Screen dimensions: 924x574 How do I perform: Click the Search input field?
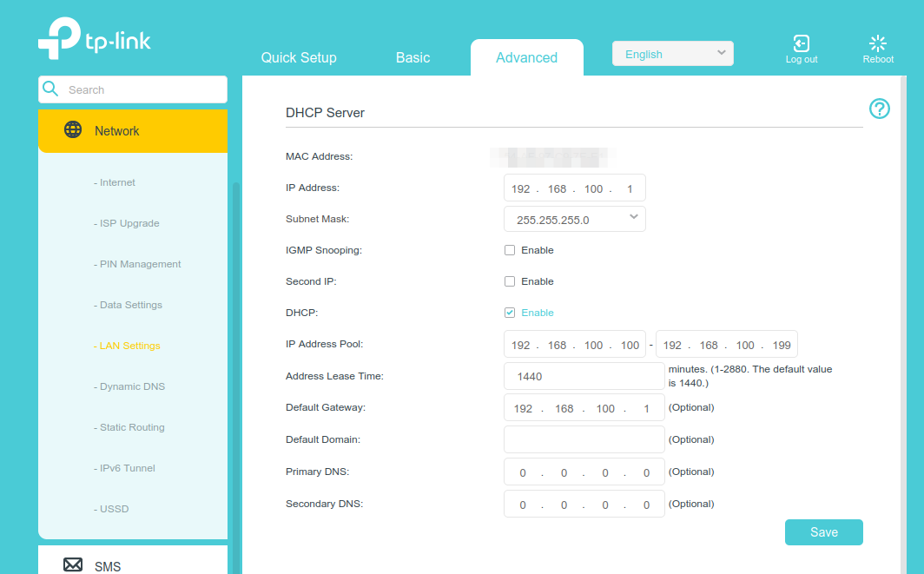tap(133, 89)
